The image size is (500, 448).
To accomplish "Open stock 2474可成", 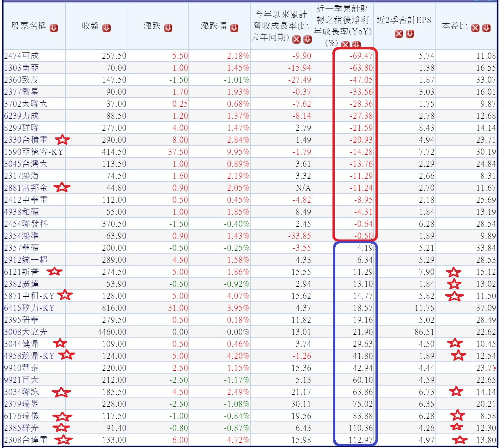I will [x=21, y=56].
